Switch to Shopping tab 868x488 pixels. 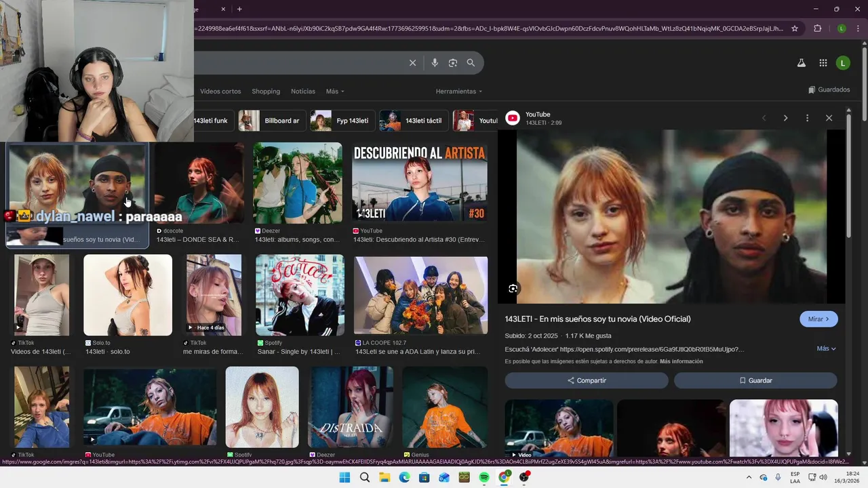click(266, 91)
